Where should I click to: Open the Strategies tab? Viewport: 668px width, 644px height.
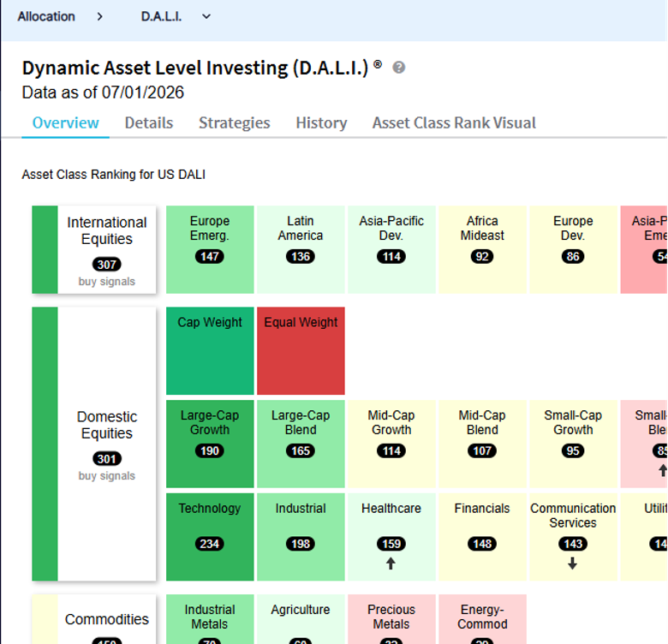(235, 122)
